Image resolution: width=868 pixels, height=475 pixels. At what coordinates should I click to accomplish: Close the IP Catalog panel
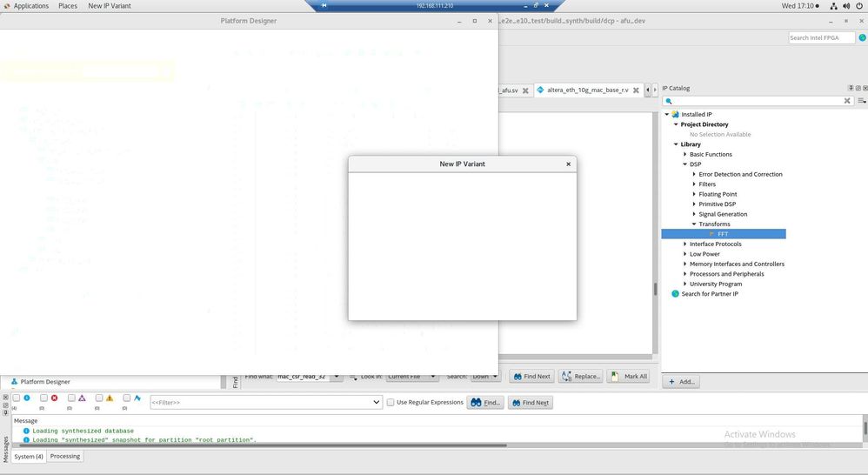pyautogui.click(x=865, y=88)
